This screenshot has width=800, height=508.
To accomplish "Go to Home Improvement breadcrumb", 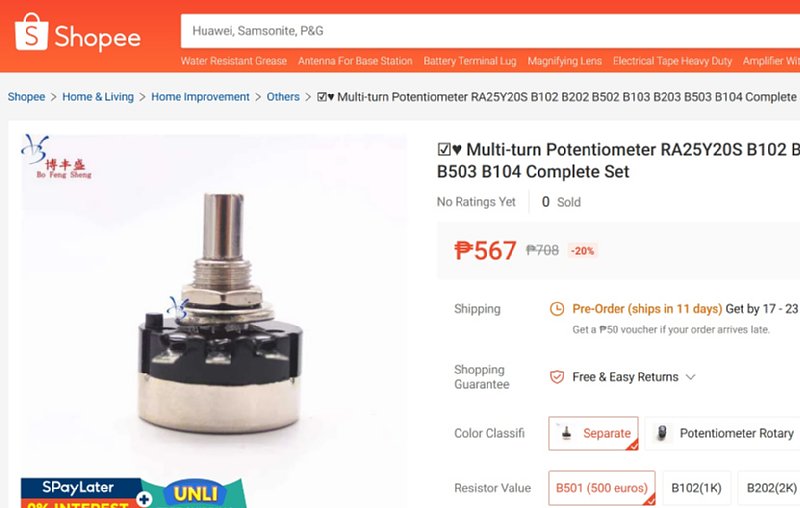I will 201,97.
